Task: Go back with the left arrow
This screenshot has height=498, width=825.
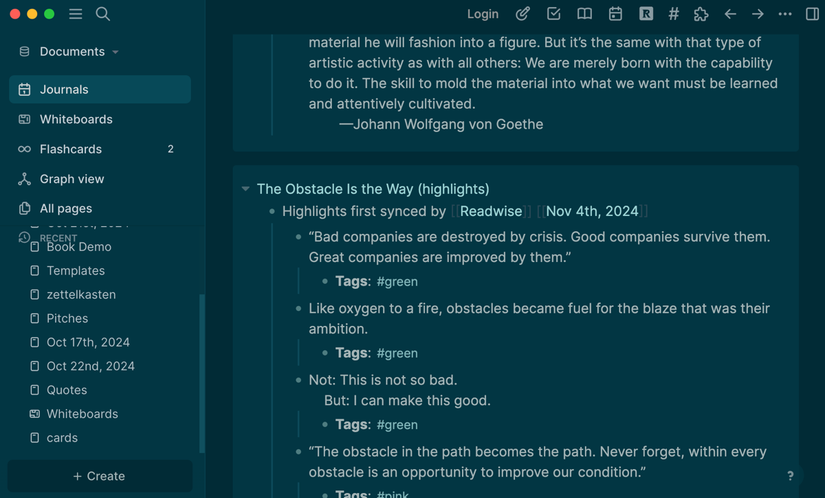Action: pyautogui.click(x=730, y=14)
